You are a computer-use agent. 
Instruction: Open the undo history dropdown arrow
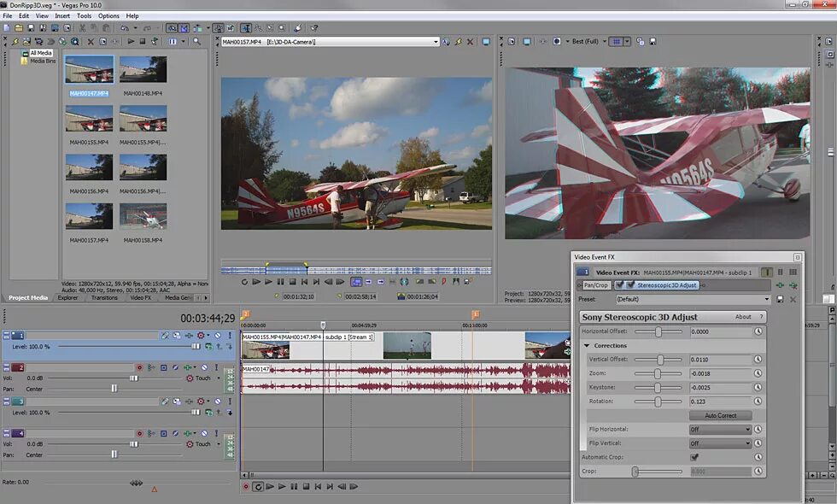[x=135, y=27]
